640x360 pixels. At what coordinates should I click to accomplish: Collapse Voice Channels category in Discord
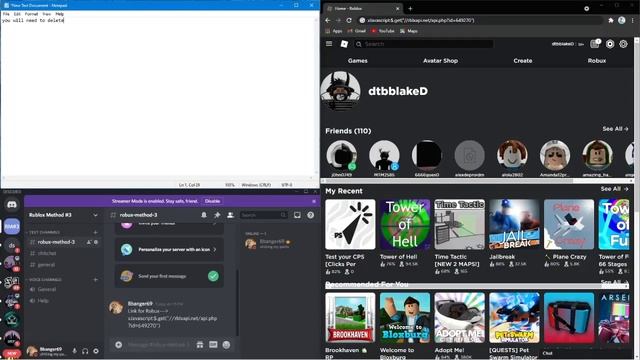pyautogui.click(x=45, y=280)
